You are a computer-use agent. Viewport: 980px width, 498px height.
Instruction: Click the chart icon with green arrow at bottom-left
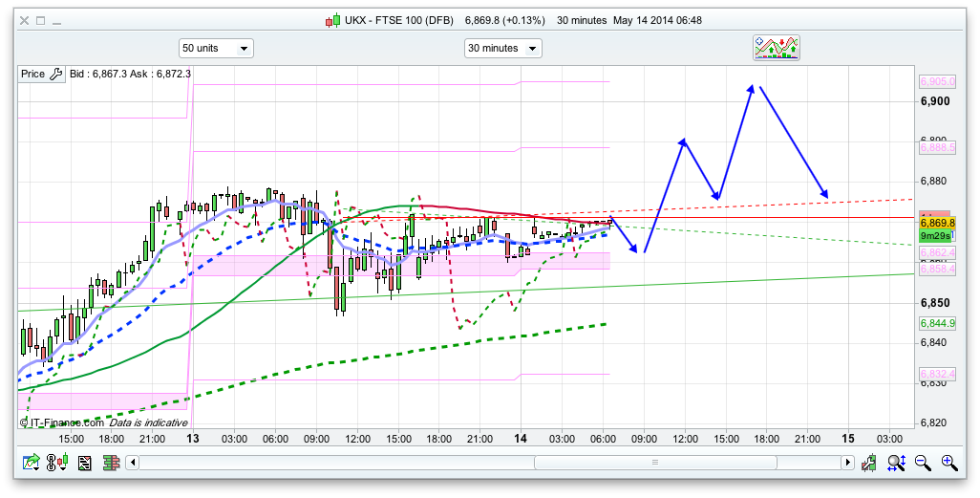pos(32,463)
